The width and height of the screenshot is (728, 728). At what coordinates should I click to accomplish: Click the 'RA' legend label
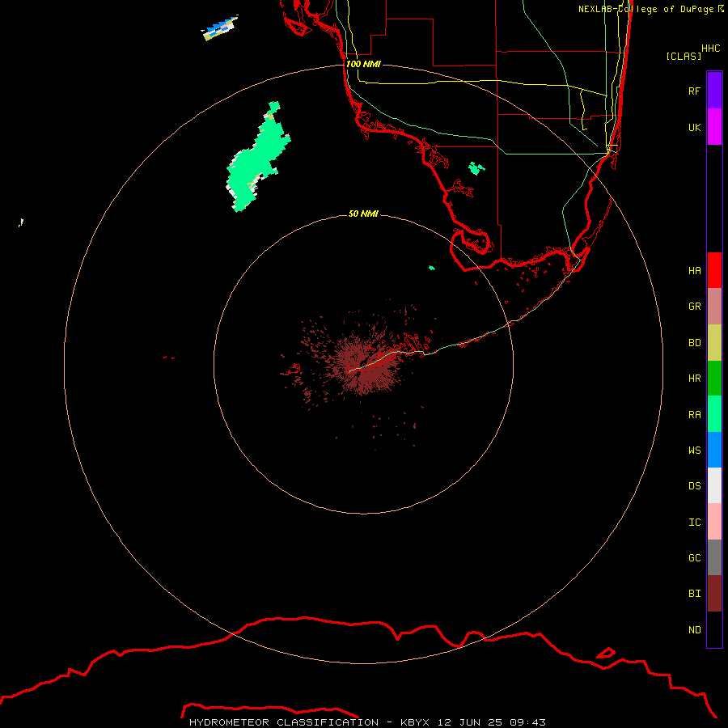(x=694, y=415)
